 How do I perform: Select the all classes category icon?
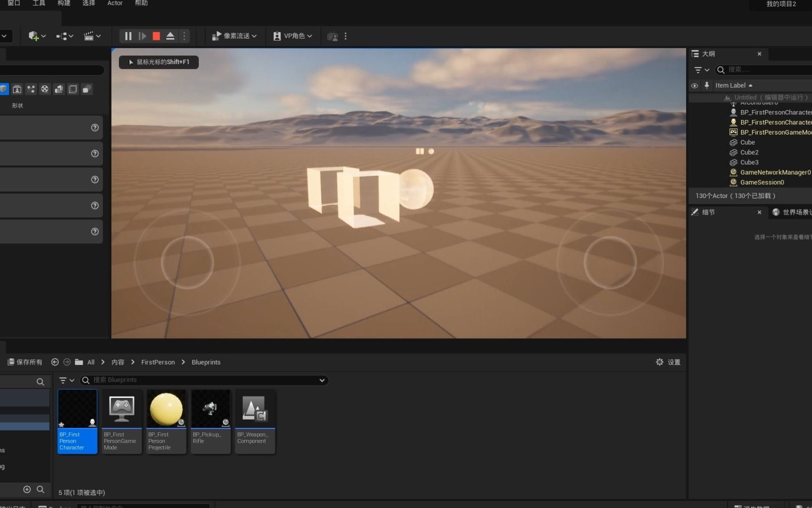tap(87, 89)
